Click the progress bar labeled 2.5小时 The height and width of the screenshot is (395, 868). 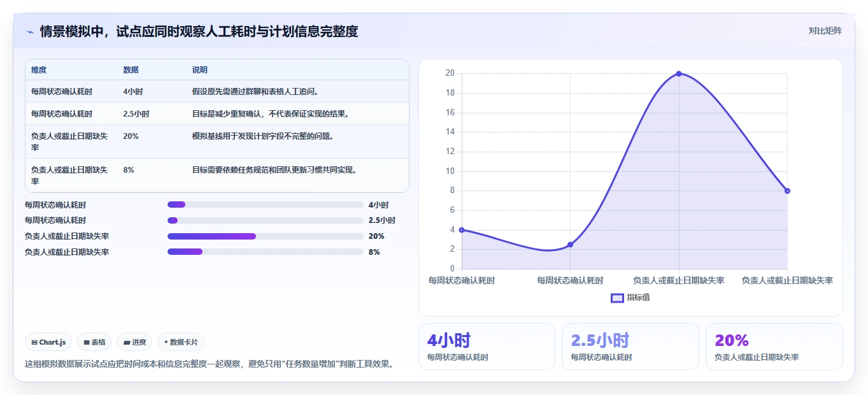coord(265,220)
